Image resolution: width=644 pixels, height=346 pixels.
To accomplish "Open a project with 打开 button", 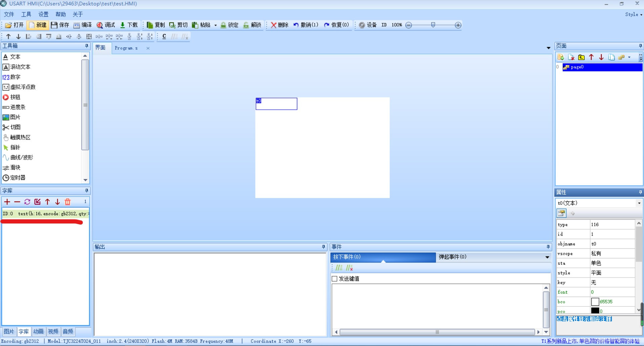I will [x=14, y=25].
